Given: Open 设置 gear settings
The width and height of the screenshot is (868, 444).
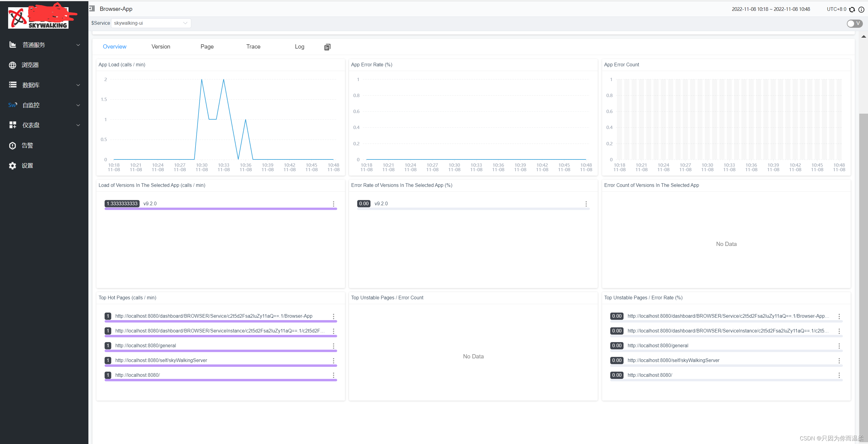Looking at the screenshot, I should pyautogui.click(x=27, y=165).
